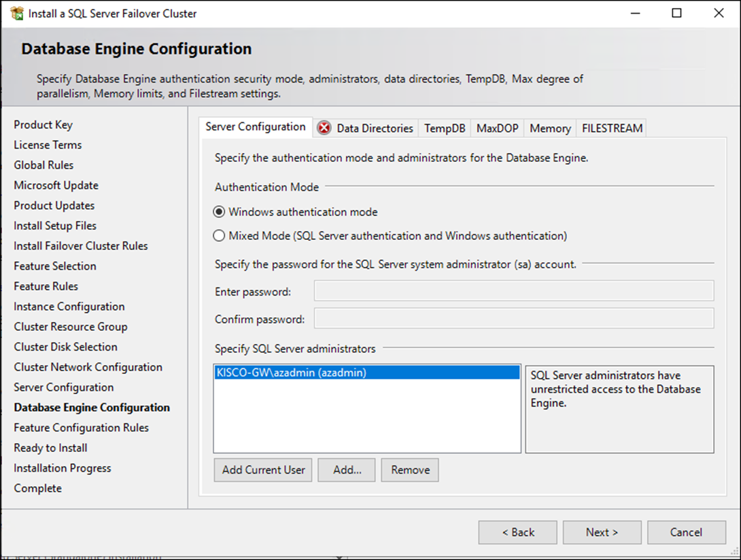
Task: Click Install Failover Cluster Rules step
Action: coord(81,246)
